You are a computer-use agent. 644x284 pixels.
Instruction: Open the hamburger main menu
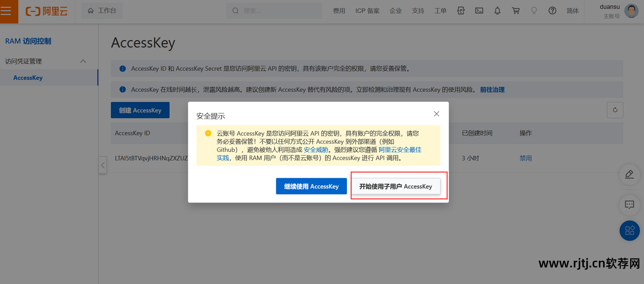6,11
